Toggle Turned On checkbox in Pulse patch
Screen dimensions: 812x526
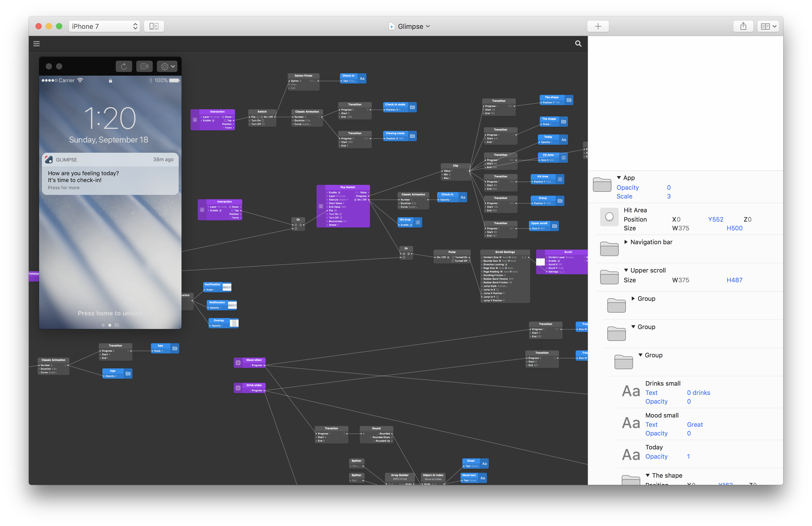coord(453,257)
